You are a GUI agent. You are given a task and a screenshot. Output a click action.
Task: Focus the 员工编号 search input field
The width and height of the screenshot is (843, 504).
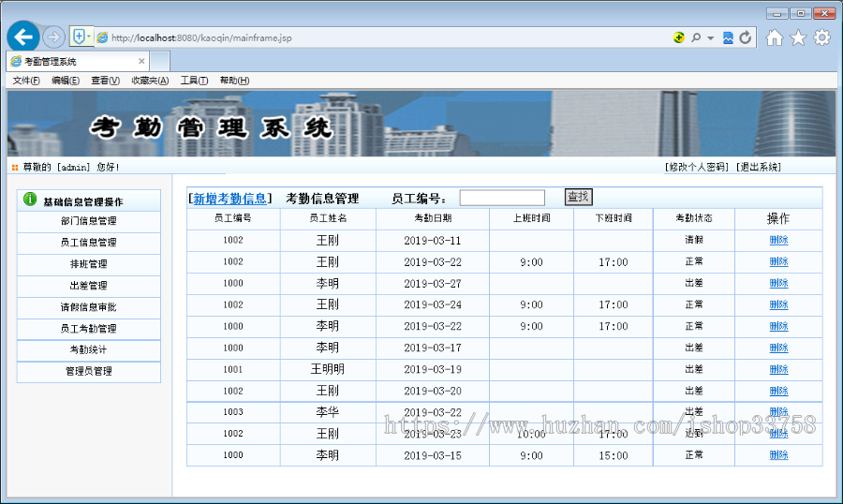point(502,198)
